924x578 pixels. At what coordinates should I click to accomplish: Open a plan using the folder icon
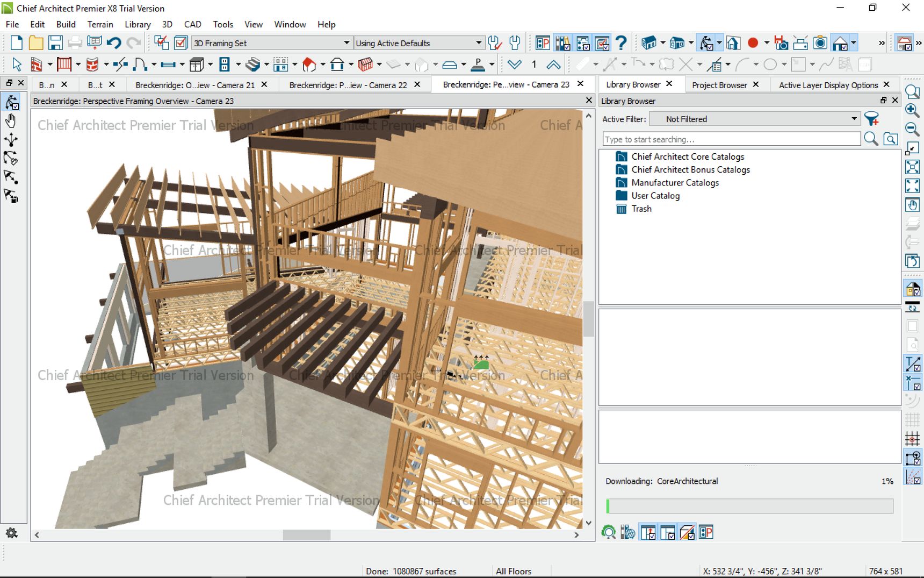point(36,43)
